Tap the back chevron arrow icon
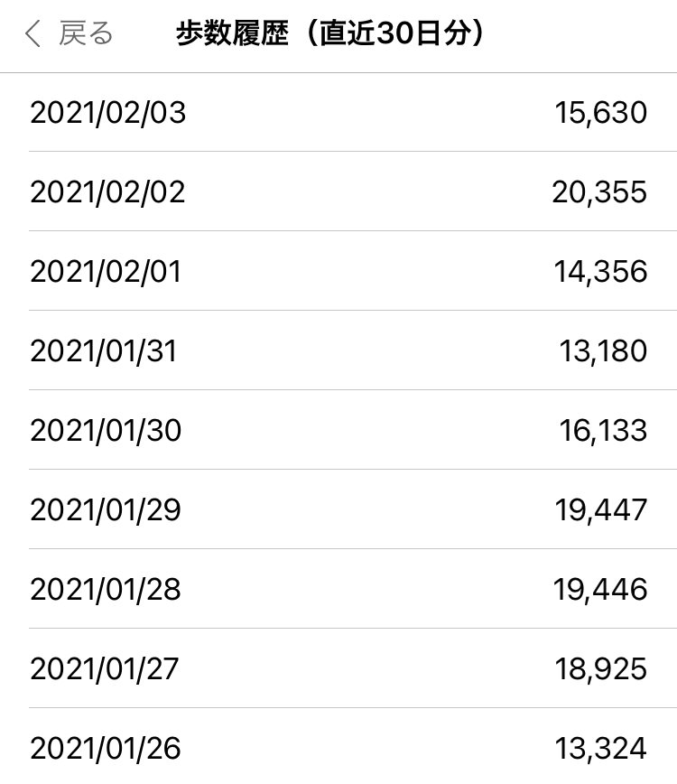Image resolution: width=677 pixels, height=784 pixels. 32,34
